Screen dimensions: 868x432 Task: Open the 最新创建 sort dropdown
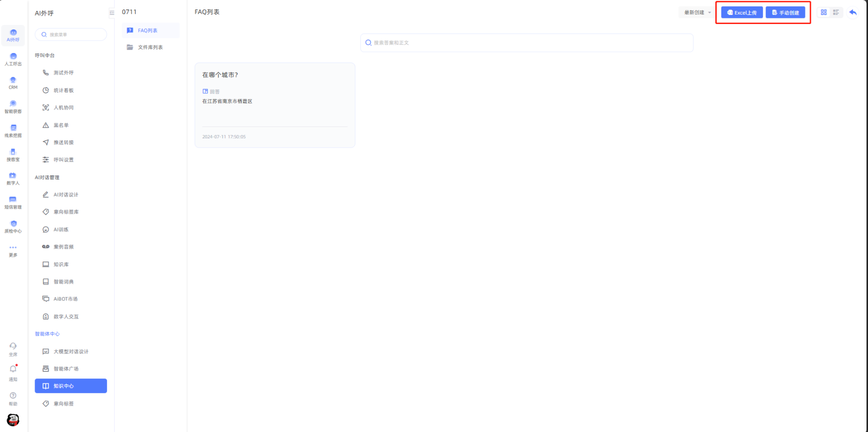(x=697, y=12)
